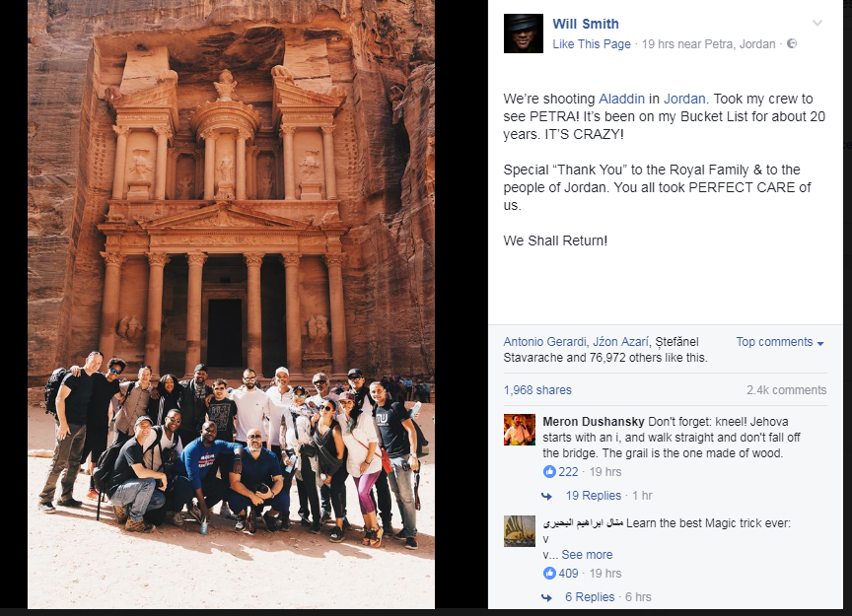Click the like icon with 409 reactions
The width and height of the screenshot is (852, 616).
[549, 573]
